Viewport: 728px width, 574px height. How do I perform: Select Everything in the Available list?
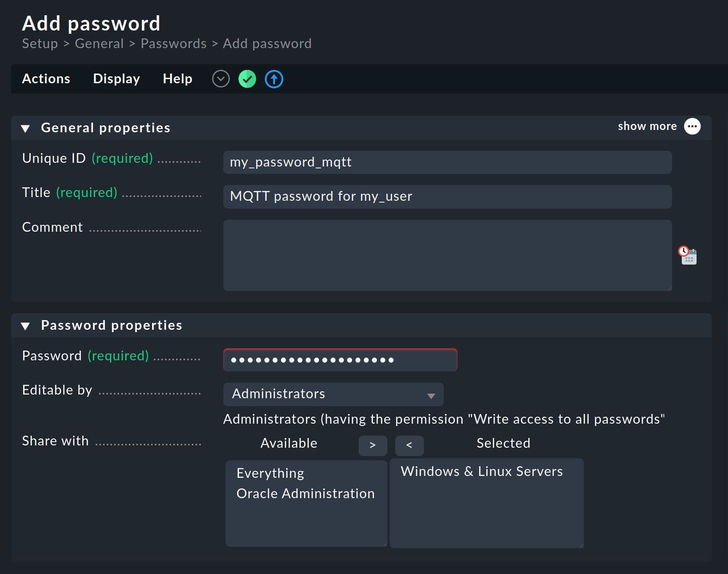[x=270, y=473]
